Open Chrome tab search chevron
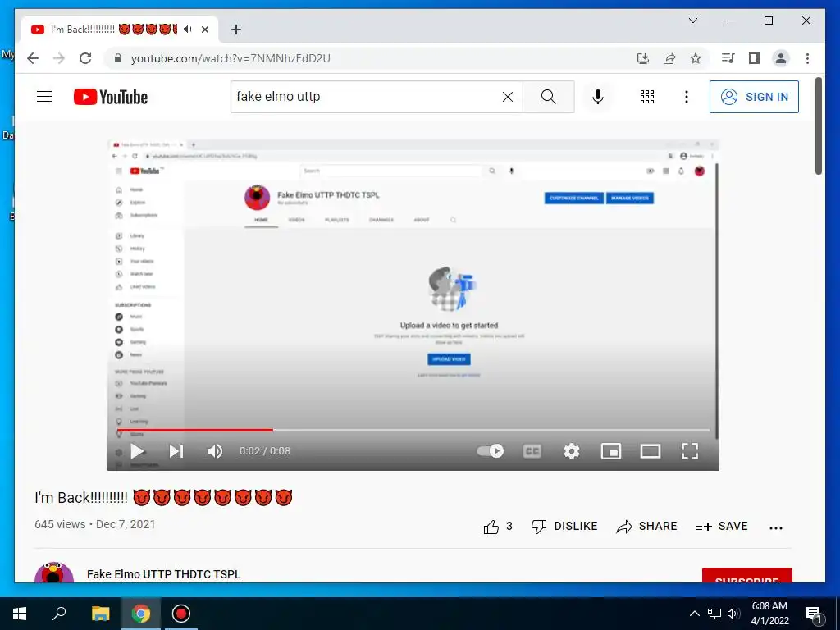The width and height of the screenshot is (840, 630). point(692,21)
